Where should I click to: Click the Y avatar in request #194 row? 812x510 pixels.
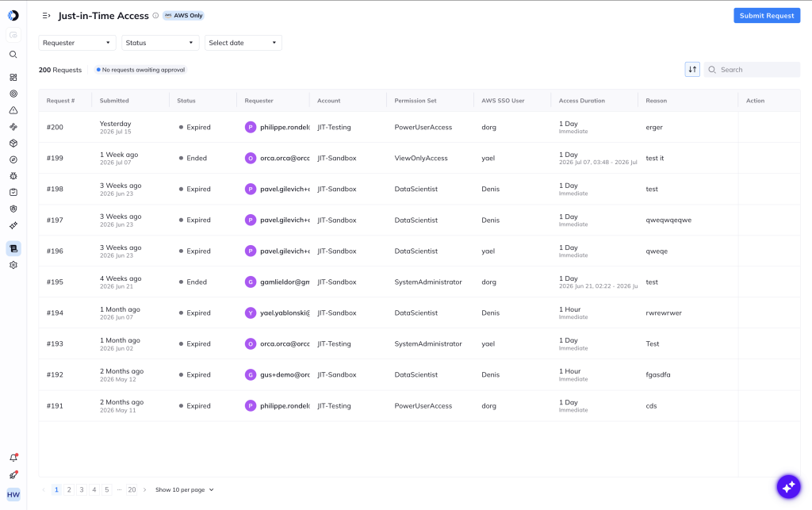[x=251, y=313]
